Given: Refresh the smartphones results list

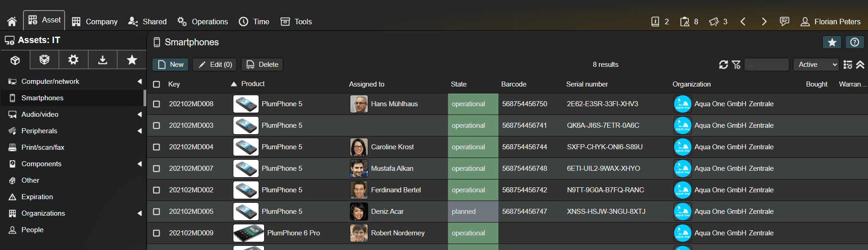Looking at the screenshot, I should (x=724, y=65).
